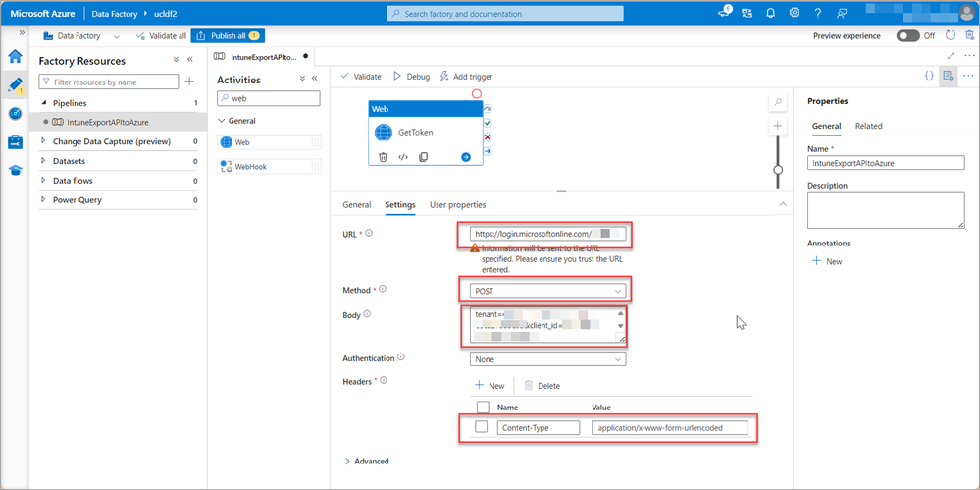Open the Learning center graduation cap icon

15,170
